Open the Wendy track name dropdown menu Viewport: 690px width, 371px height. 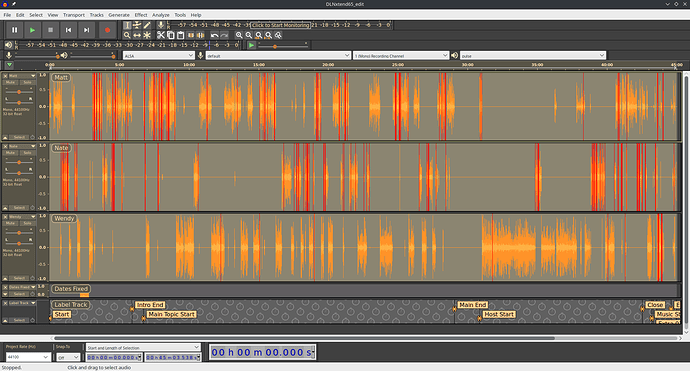pyautogui.click(x=22, y=217)
